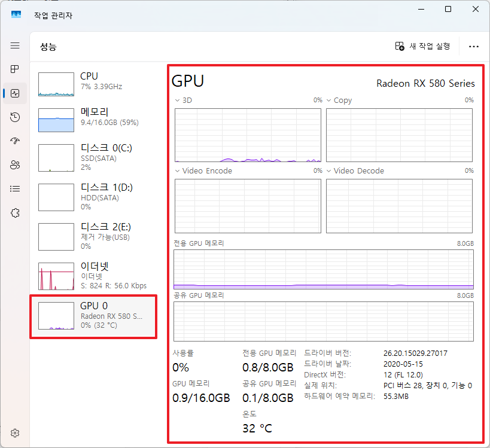Click driver date 2020-05-15

(403, 364)
